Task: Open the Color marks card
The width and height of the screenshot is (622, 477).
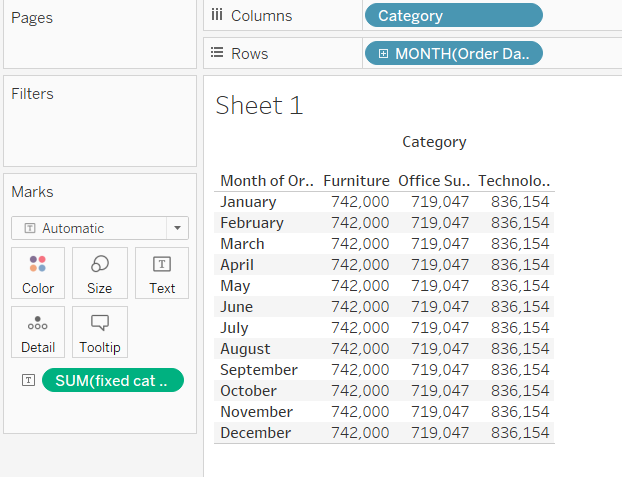Action: click(38, 273)
